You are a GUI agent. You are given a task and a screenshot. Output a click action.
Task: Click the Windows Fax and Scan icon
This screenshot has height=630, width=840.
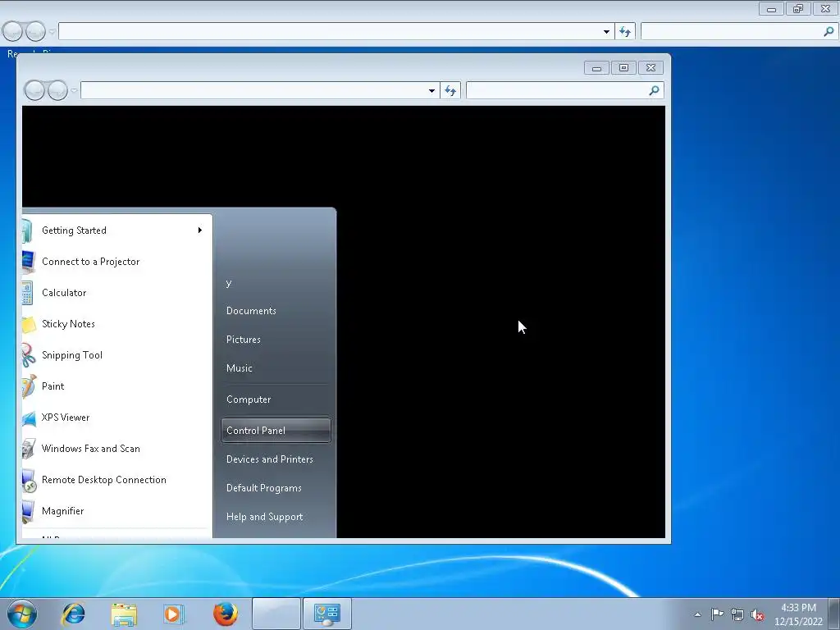pos(29,449)
